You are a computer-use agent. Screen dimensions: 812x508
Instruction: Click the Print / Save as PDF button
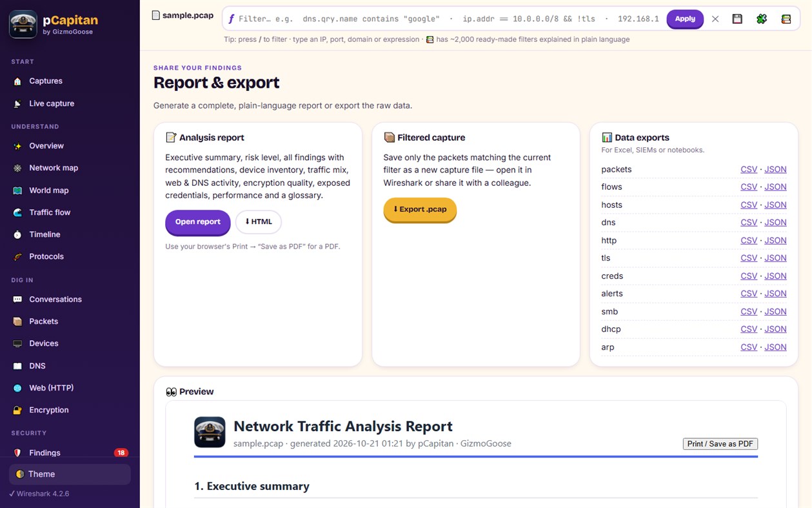720,444
